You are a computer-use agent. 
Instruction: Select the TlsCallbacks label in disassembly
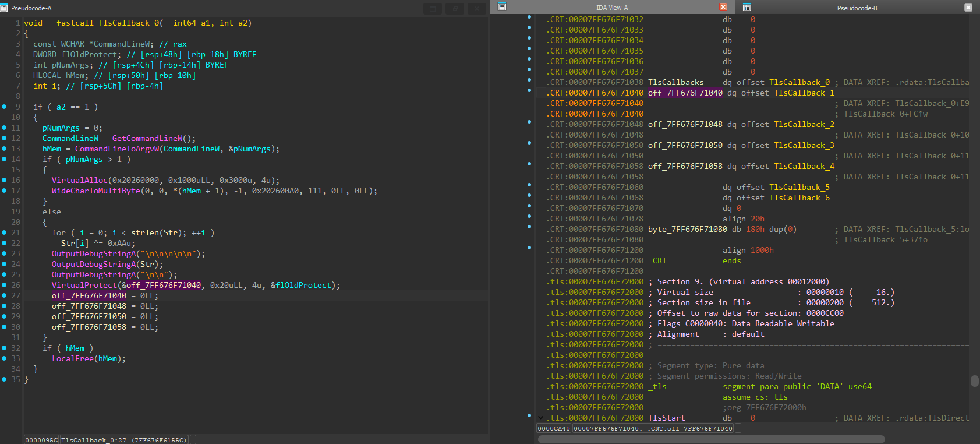(x=676, y=82)
